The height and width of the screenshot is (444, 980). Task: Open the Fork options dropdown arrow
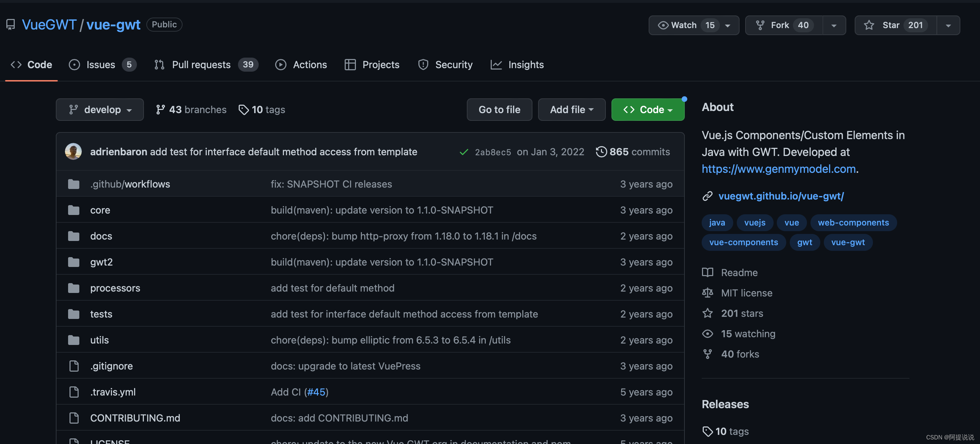(x=834, y=26)
